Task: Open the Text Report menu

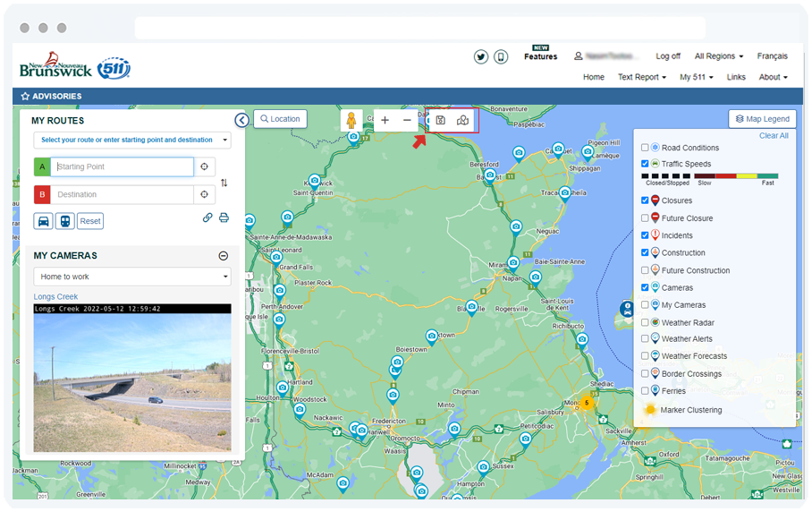Action: (x=641, y=77)
